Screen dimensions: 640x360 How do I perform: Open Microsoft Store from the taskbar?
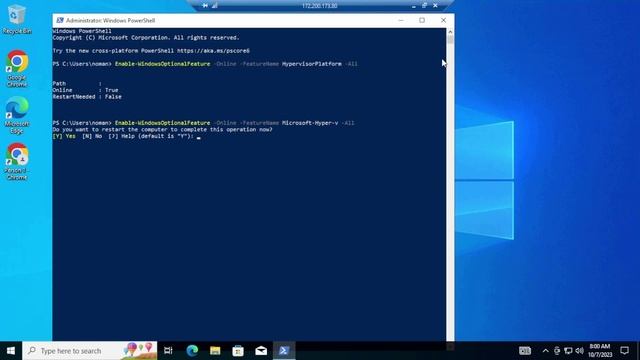click(x=238, y=351)
